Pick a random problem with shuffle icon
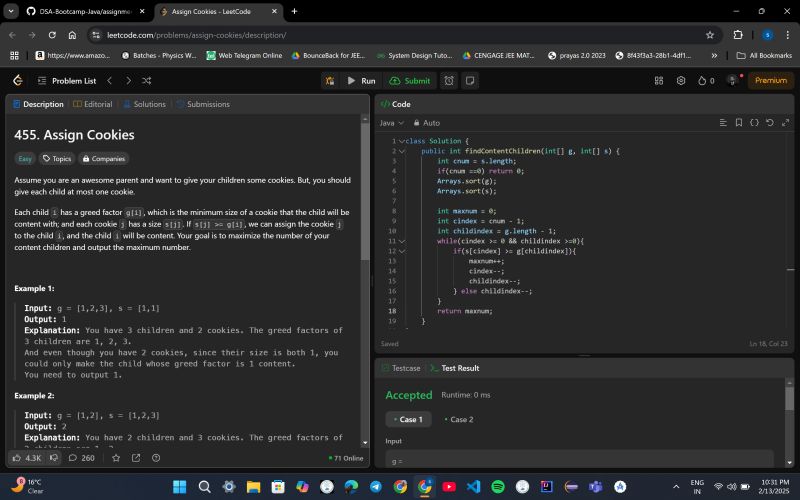Screen dimensions: 800x500 (x=147, y=80)
